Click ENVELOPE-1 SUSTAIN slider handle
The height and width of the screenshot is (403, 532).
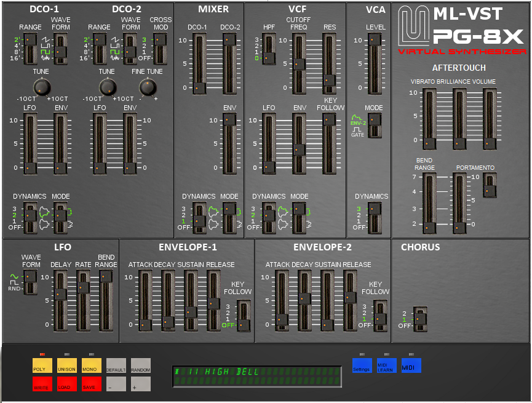coord(191,313)
